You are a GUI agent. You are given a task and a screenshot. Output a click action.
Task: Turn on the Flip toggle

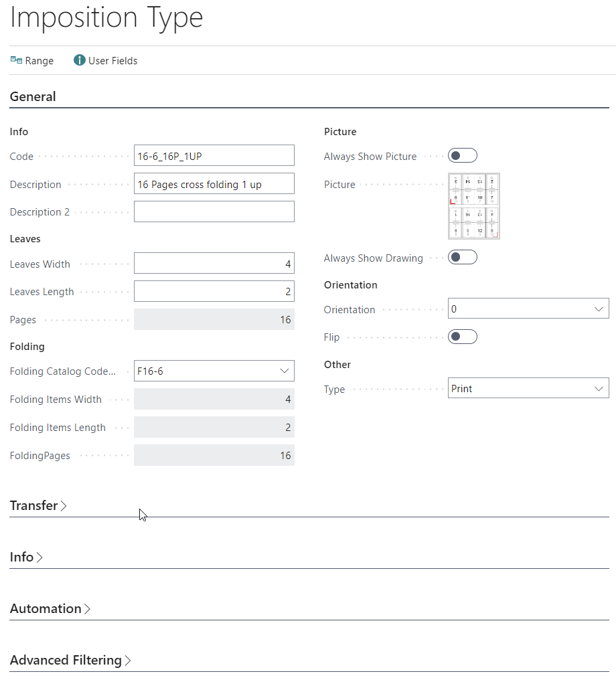point(462,337)
